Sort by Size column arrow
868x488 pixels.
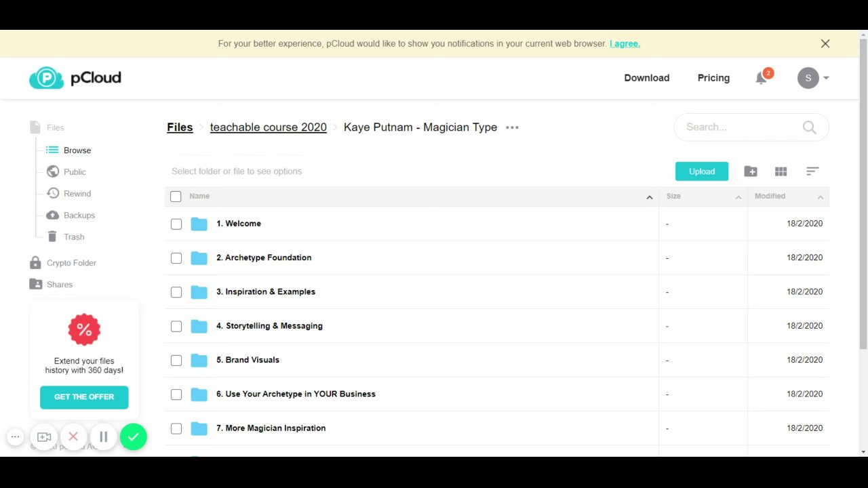738,197
